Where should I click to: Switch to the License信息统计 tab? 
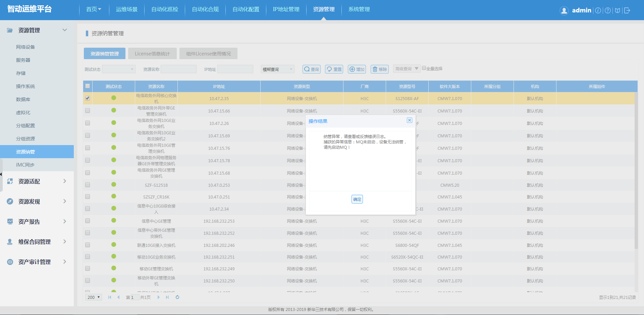click(152, 54)
